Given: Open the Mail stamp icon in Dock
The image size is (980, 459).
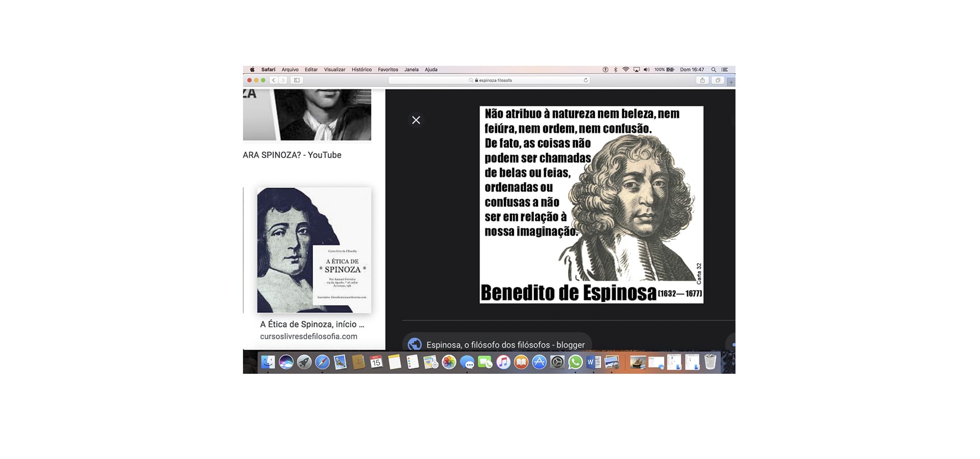Looking at the screenshot, I should tap(340, 362).
